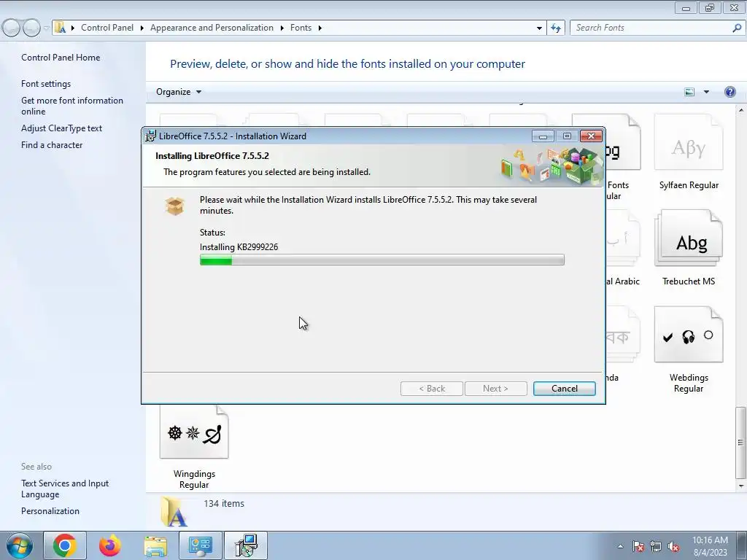Switch to Control Panel taskbar item
The width and height of the screenshot is (747, 560).
point(201,545)
